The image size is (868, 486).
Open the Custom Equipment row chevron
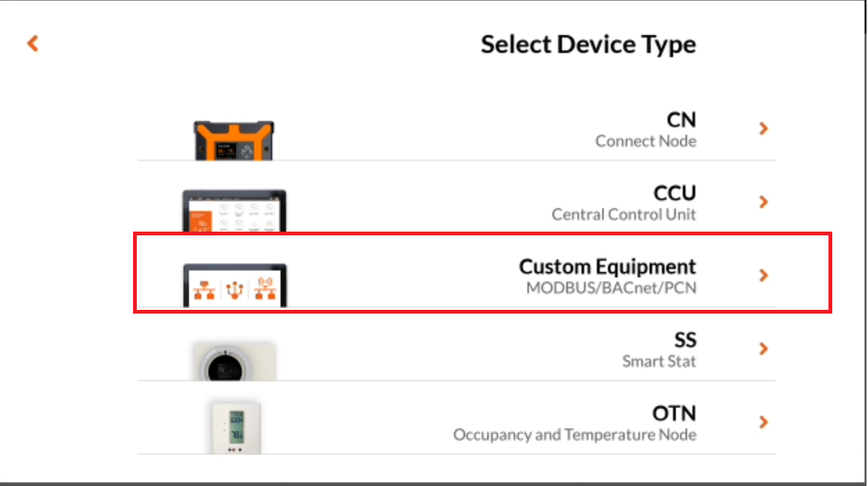[x=764, y=276]
